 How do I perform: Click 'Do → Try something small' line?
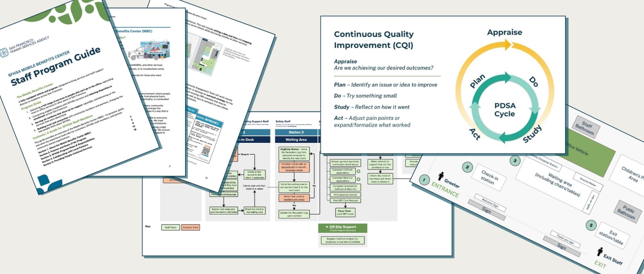(365, 96)
